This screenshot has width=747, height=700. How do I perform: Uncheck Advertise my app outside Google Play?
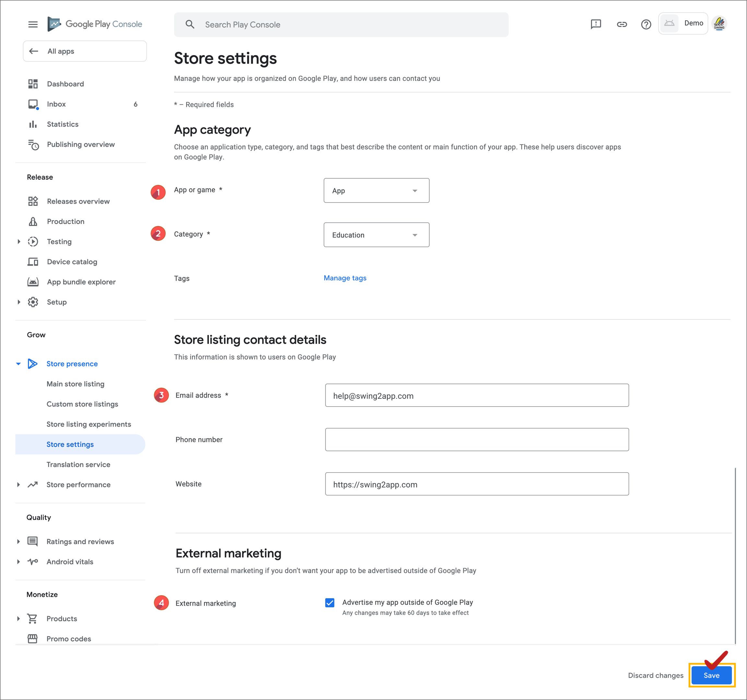click(329, 603)
